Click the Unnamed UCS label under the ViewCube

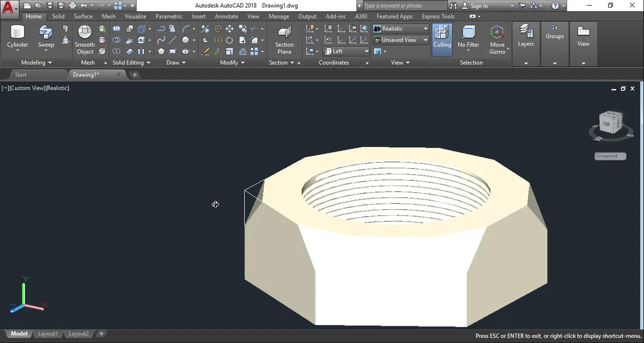pos(610,156)
